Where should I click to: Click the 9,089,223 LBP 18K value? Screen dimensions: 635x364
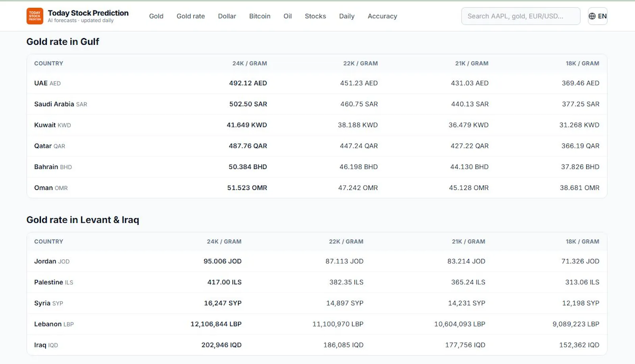(x=576, y=324)
